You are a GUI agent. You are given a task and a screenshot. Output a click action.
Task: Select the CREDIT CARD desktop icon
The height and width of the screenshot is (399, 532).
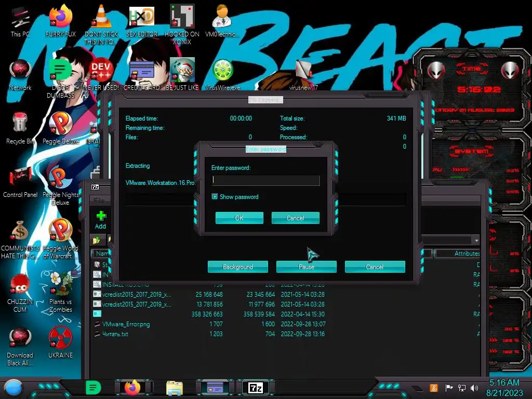(142, 75)
